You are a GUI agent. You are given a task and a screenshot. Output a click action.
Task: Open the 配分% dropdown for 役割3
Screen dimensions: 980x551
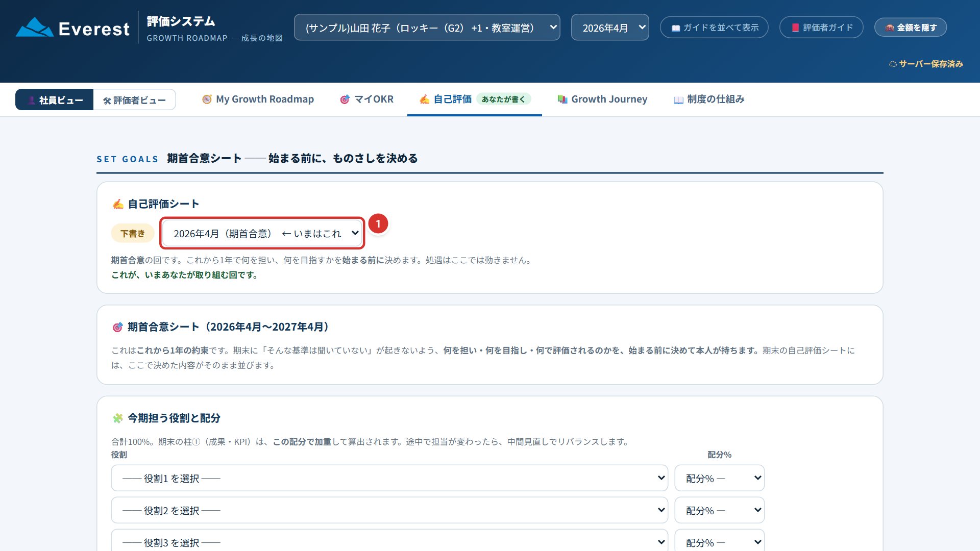[x=720, y=541]
